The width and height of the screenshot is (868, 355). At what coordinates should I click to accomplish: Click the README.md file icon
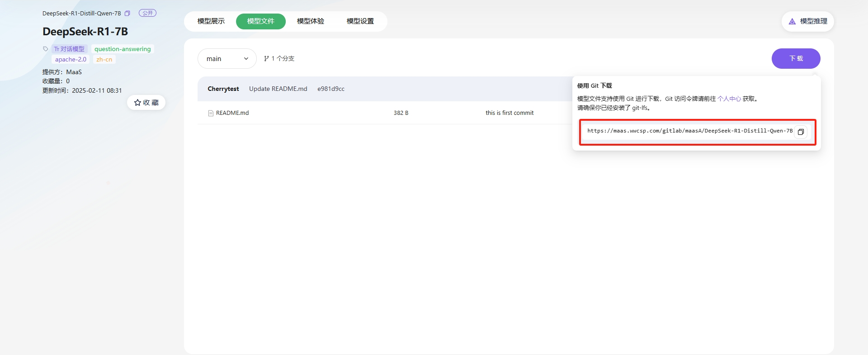pyautogui.click(x=211, y=113)
